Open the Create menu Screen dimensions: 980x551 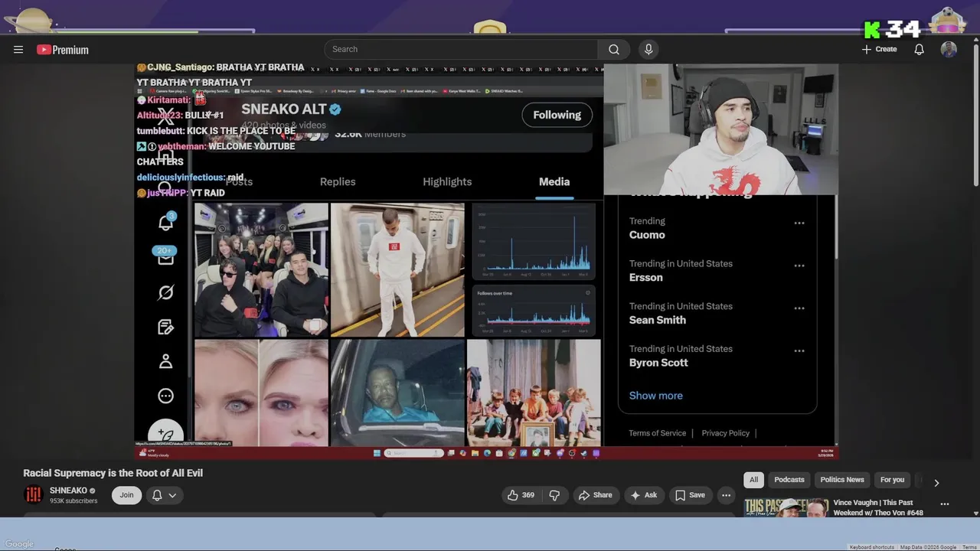pos(879,49)
